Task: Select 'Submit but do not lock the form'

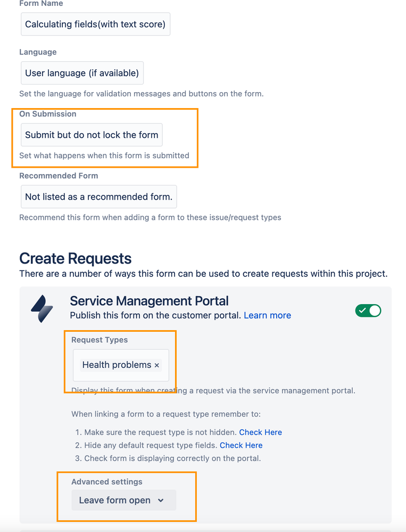Action: (x=91, y=135)
